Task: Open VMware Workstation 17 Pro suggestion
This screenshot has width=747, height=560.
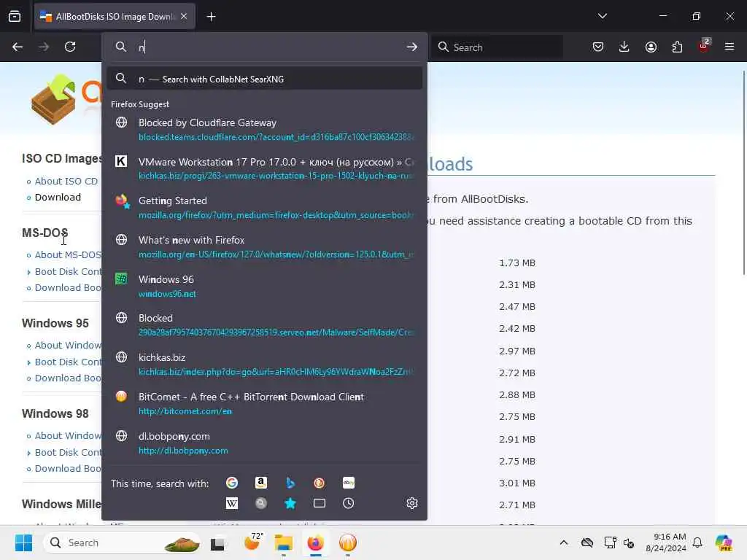Action: 264,168
